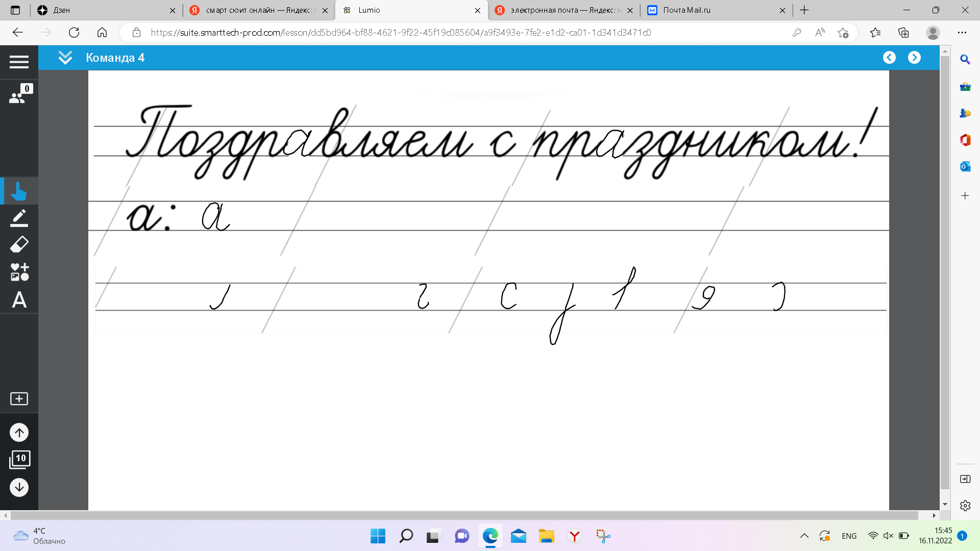
Task: Open Edge sidebar settings gear
Action: click(x=965, y=506)
